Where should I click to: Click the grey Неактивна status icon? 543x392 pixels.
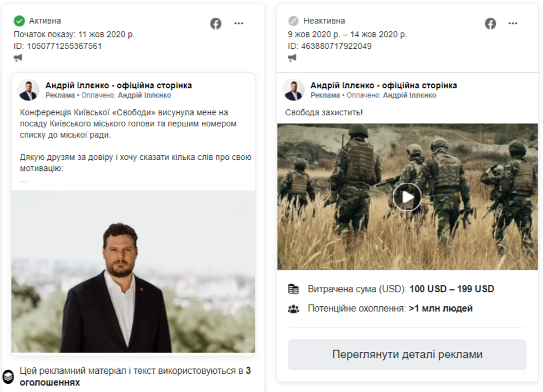point(294,21)
